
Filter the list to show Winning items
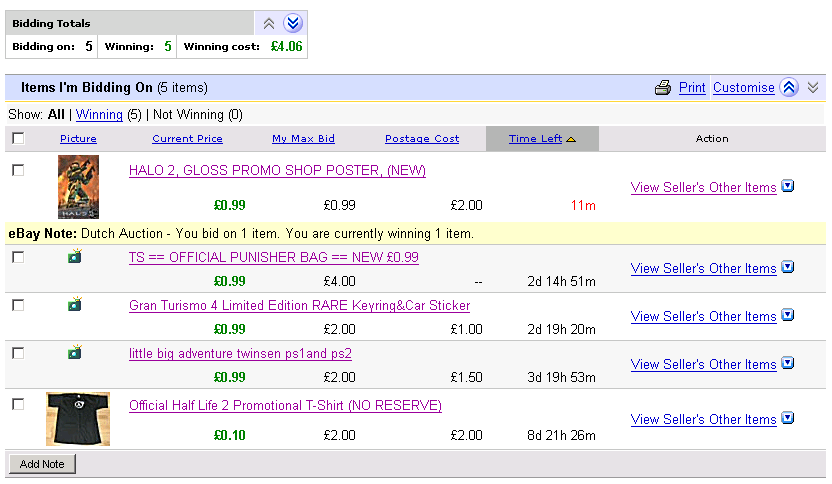tap(99, 115)
